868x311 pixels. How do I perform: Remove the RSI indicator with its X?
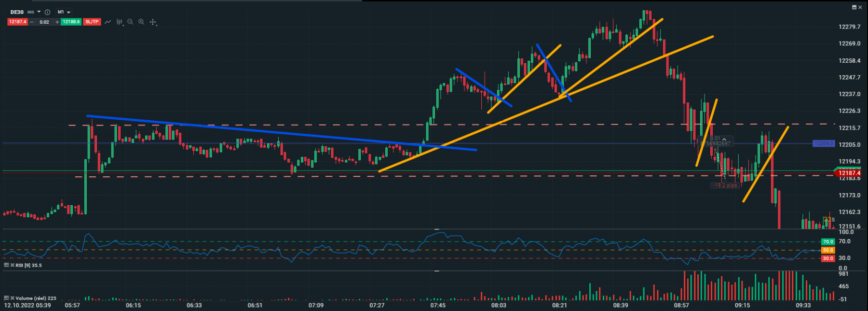pos(13,265)
